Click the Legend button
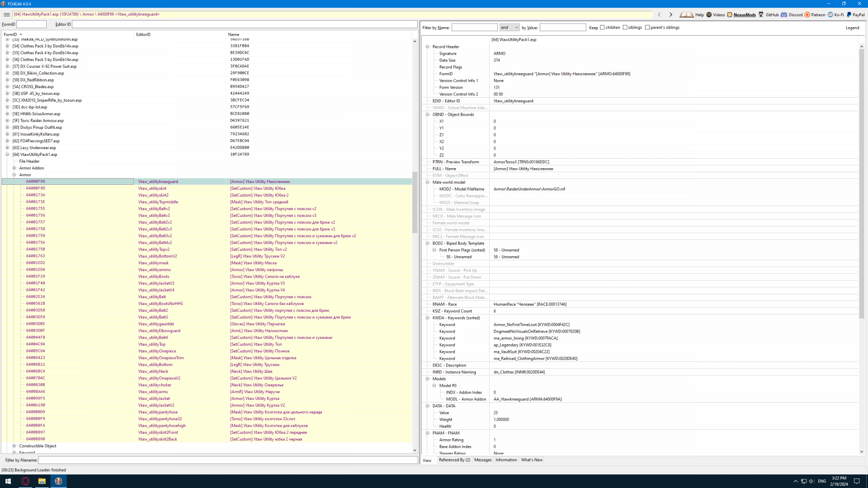The height and width of the screenshot is (488, 868). point(852,28)
